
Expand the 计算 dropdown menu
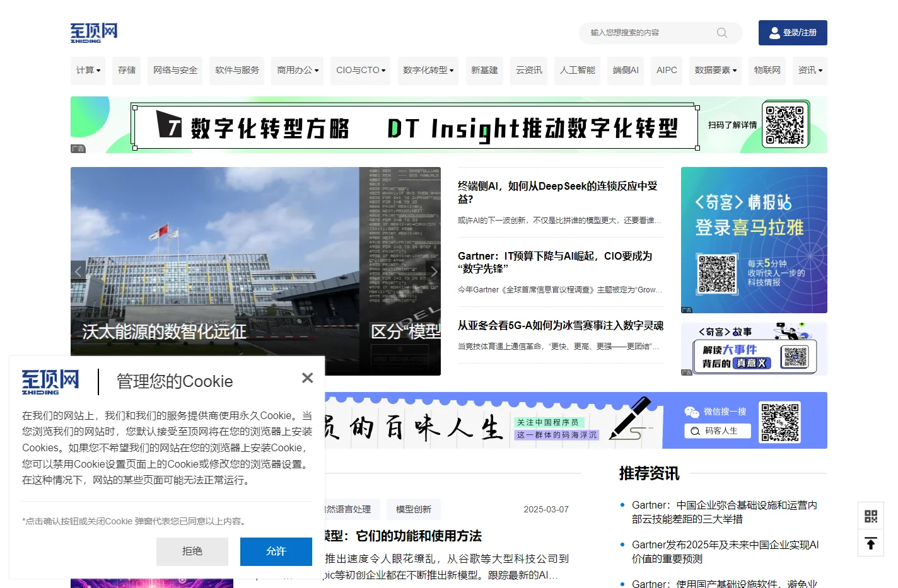88,71
